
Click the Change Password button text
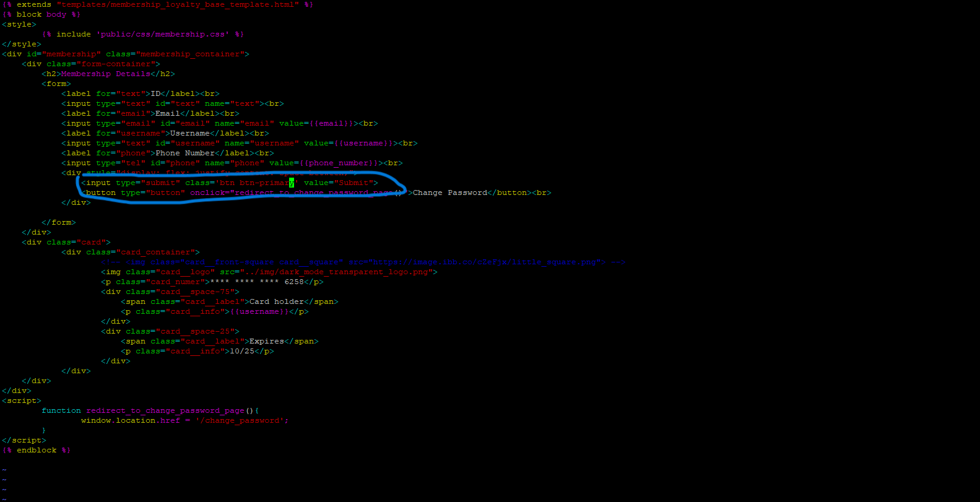(450, 193)
